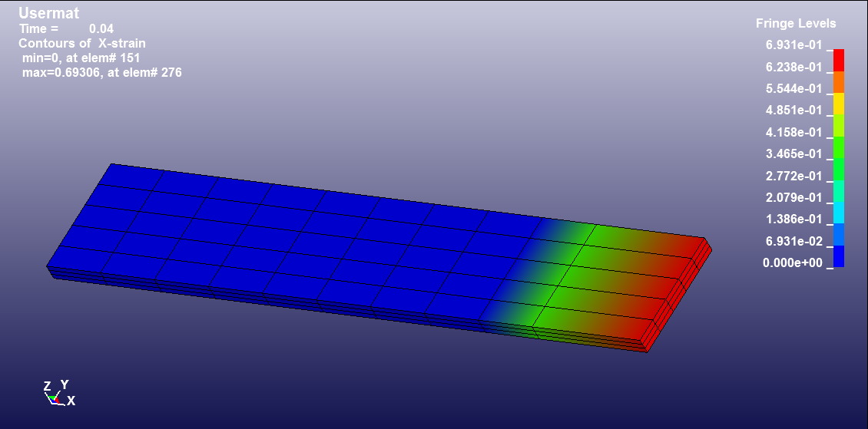The width and height of the screenshot is (868, 429).
Task: Click the 6.931e-01 fringe value
Action: click(x=793, y=45)
